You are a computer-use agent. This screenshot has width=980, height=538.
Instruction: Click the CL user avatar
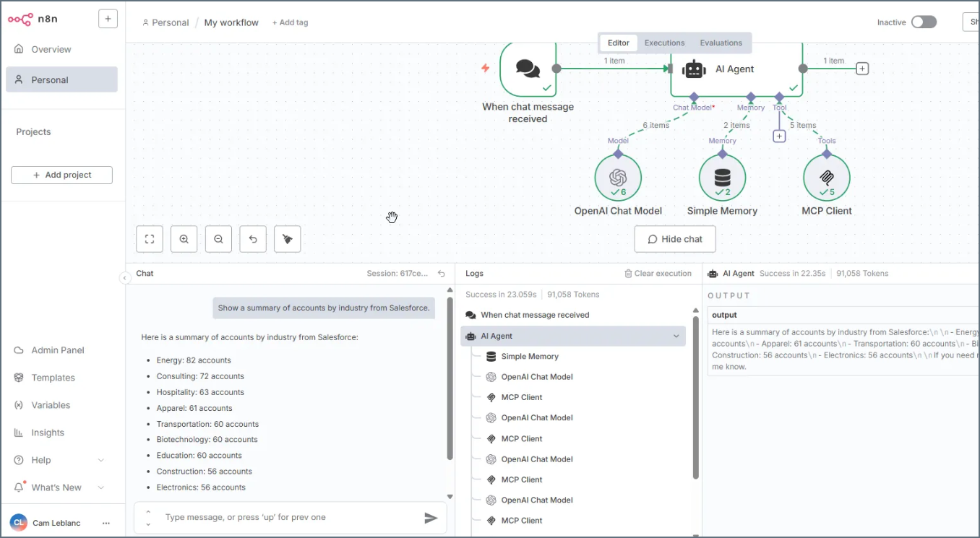[x=19, y=523]
